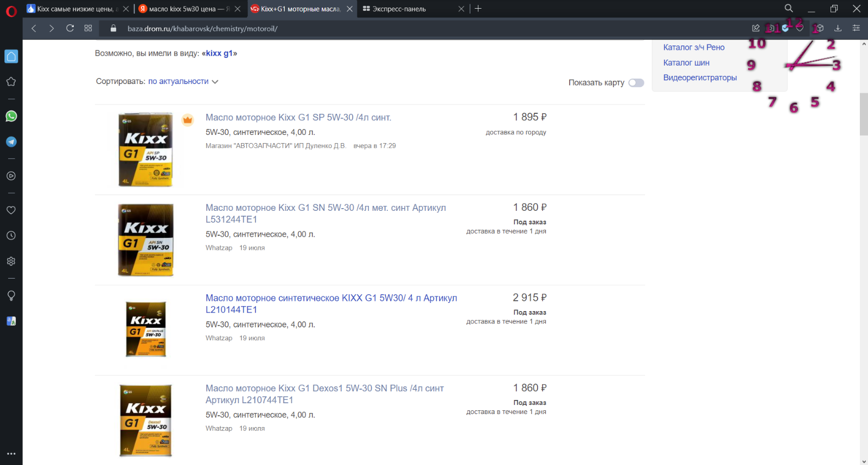This screenshot has height=465, width=868.
Task: Close the 'масло kixx 5w30 цена' tab
Action: click(x=238, y=9)
